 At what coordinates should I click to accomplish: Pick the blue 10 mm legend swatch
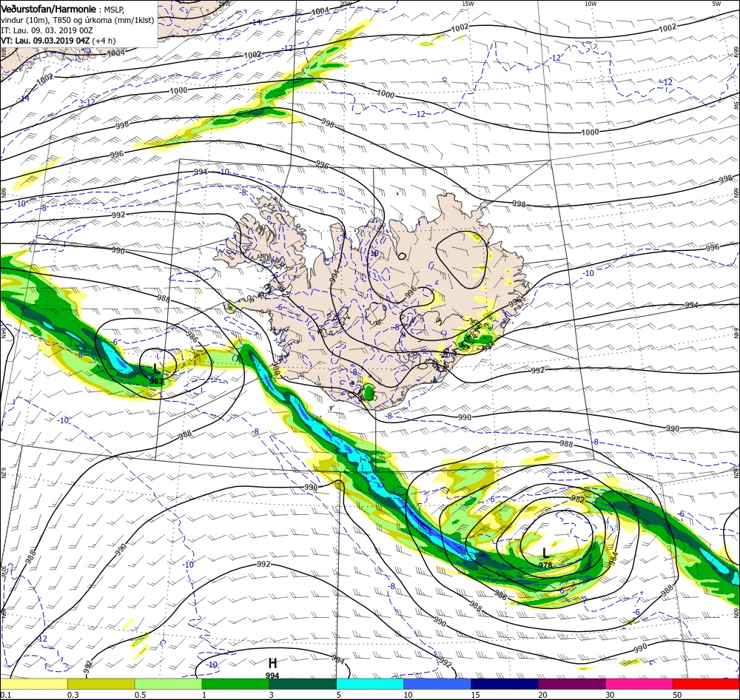pos(437,684)
